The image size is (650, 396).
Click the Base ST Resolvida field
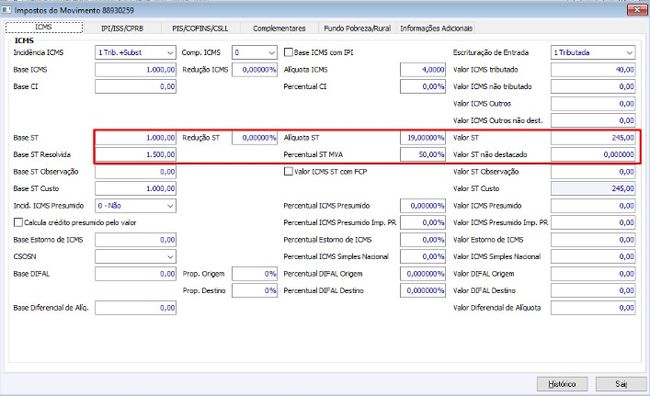[136, 155]
